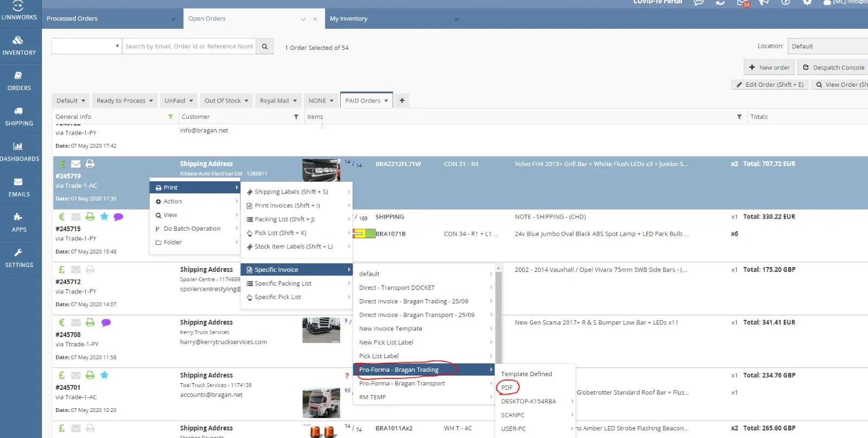This screenshot has height=438, width=868.
Task: Open the Settings sidebar section
Action: coord(19,258)
